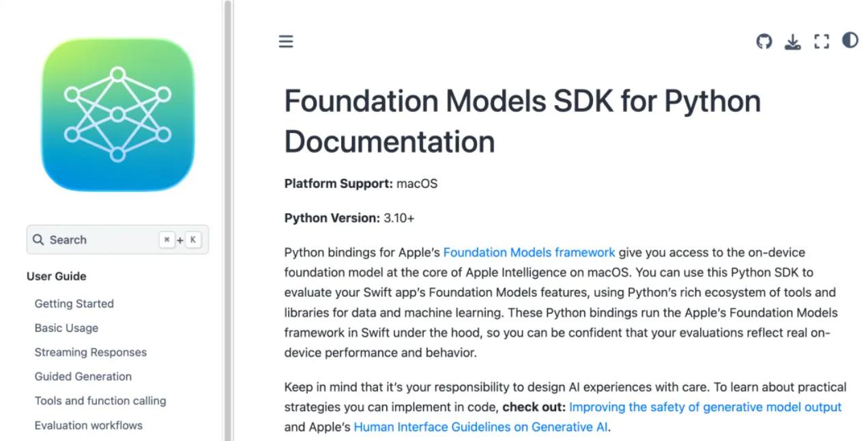Image resolution: width=868 pixels, height=441 pixels.
Task: Click the K shortcut key badge
Action: pos(193,240)
